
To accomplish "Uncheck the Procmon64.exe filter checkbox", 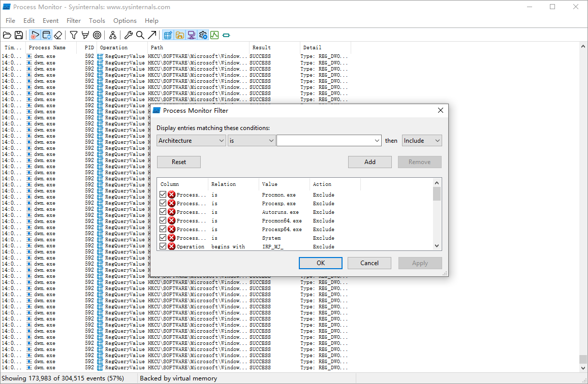I will click(163, 220).
